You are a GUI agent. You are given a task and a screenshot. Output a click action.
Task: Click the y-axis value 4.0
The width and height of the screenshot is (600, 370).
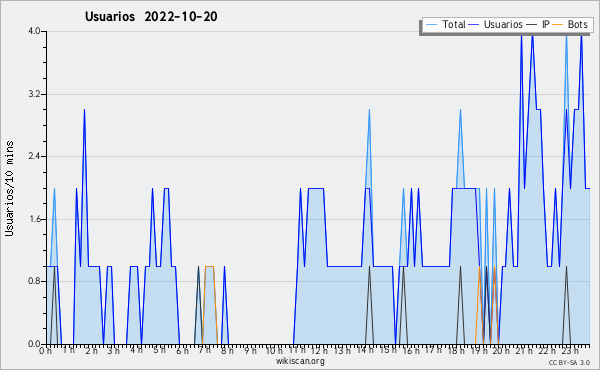coord(34,31)
